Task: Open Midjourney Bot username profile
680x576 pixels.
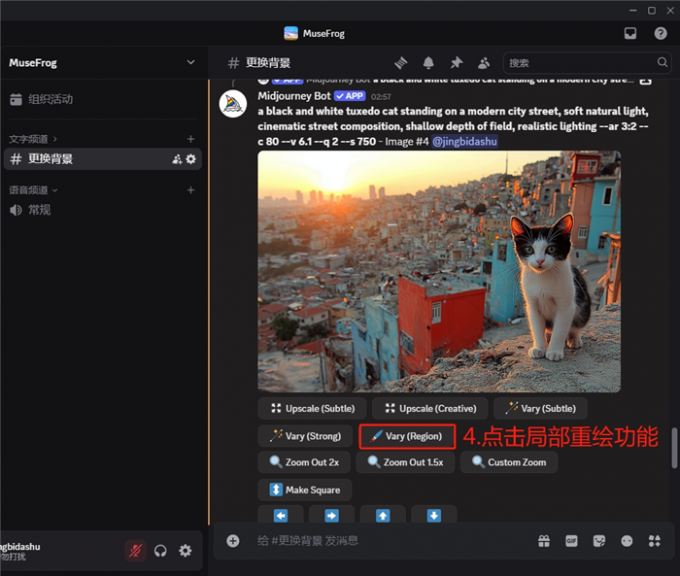Action: 294,96
